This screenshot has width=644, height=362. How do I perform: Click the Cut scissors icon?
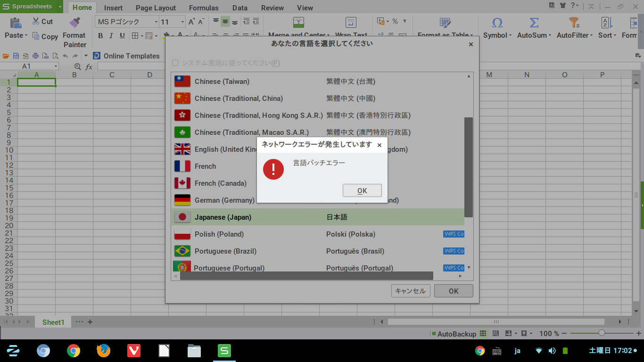point(36,21)
